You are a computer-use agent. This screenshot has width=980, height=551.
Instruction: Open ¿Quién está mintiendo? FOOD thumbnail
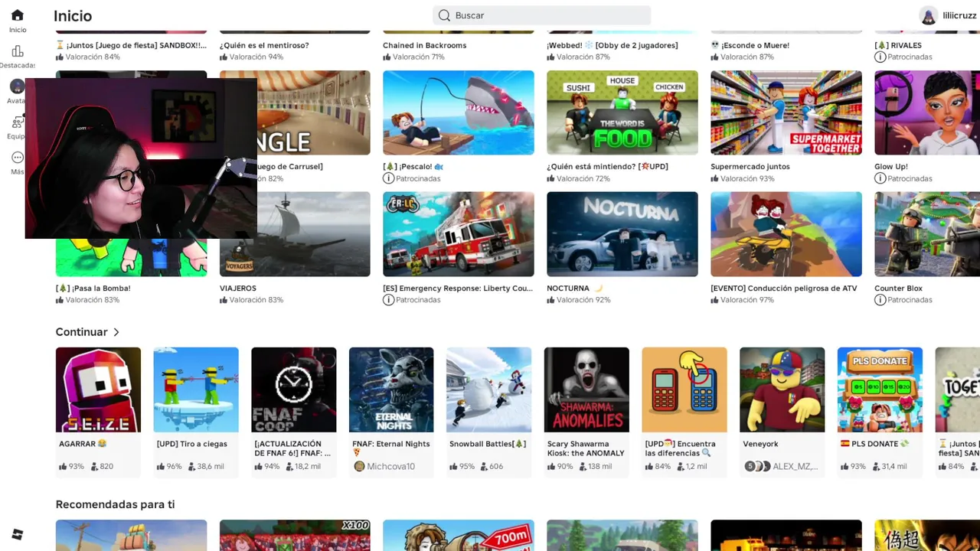pyautogui.click(x=622, y=112)
